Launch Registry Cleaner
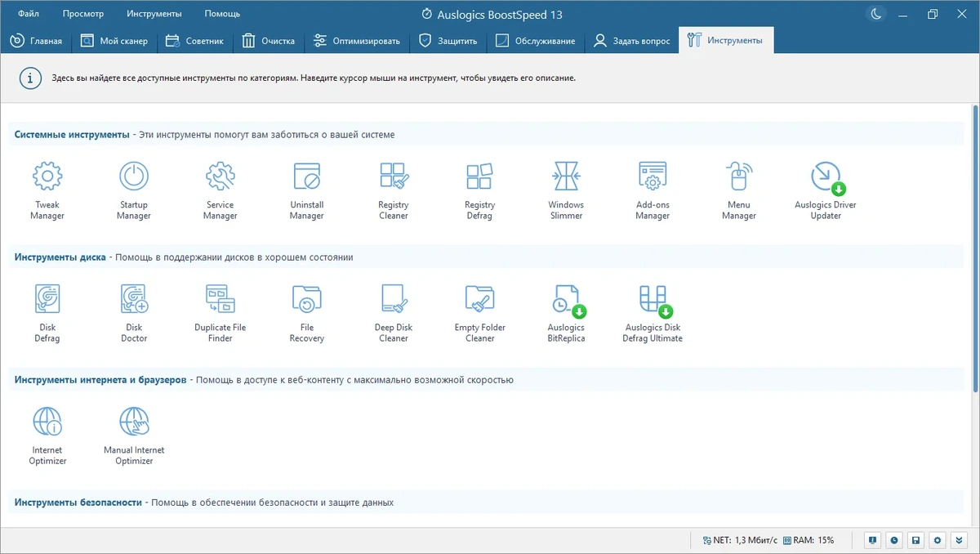This screenshot has height=554, width=980. (x=394, y=191)
